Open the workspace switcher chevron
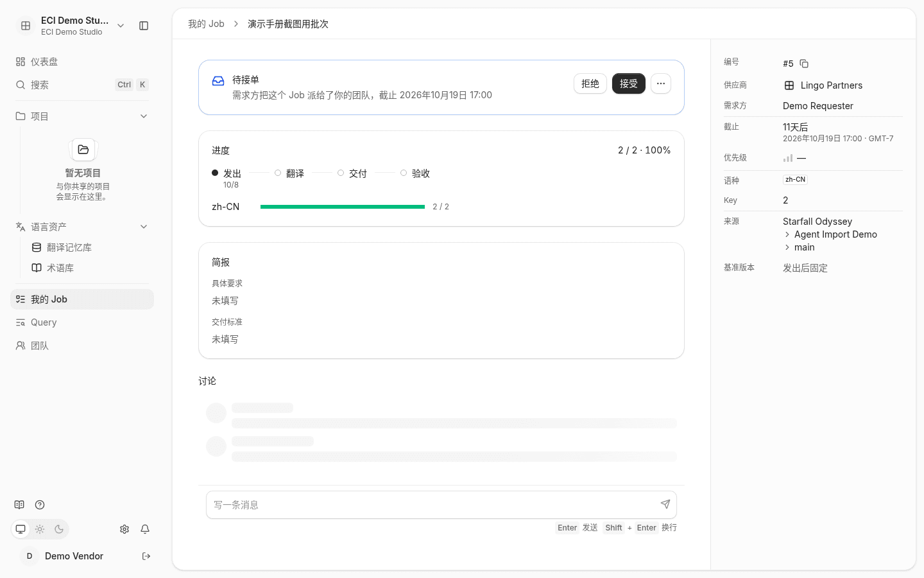 [121, 26]
